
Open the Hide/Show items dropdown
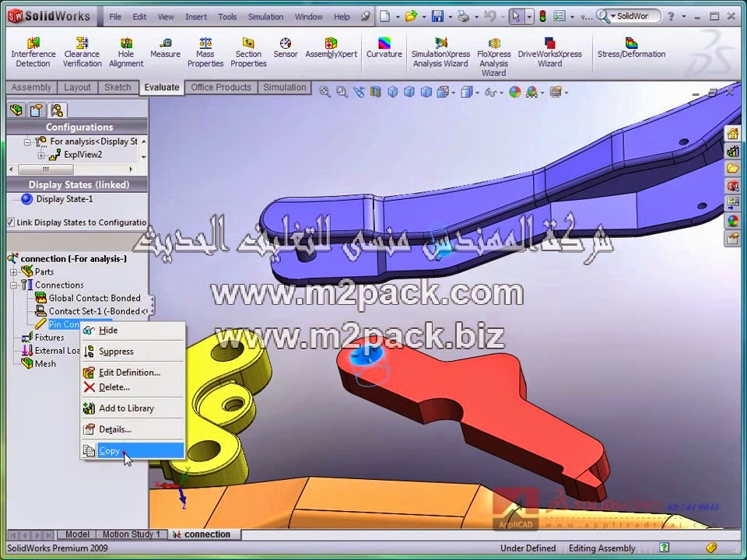501,93
